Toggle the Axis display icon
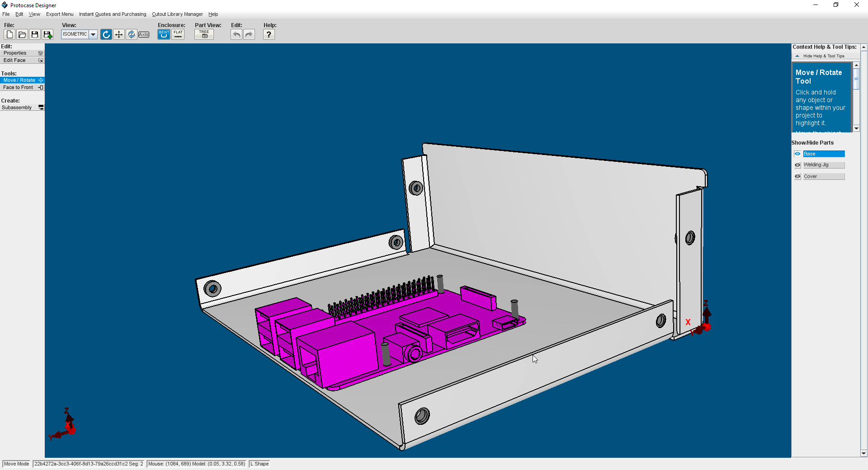 pyautogui.click(x=144, y=34)
